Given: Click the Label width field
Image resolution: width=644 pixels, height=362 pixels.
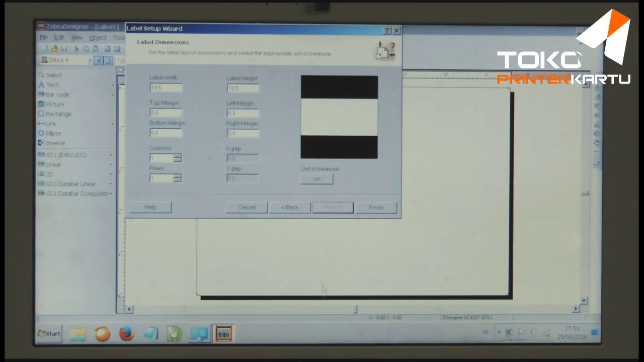Looking at the screenshot, I should coord(166,87).
